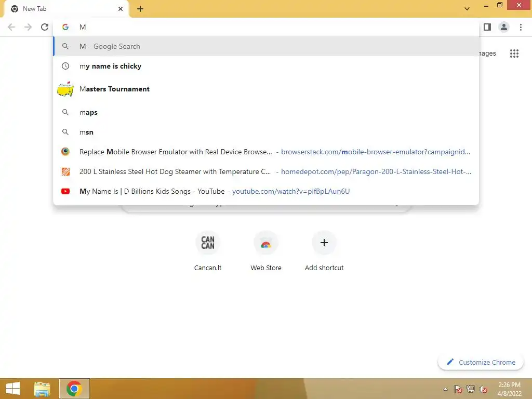Click the network tray icon

[x=471, y=389]
